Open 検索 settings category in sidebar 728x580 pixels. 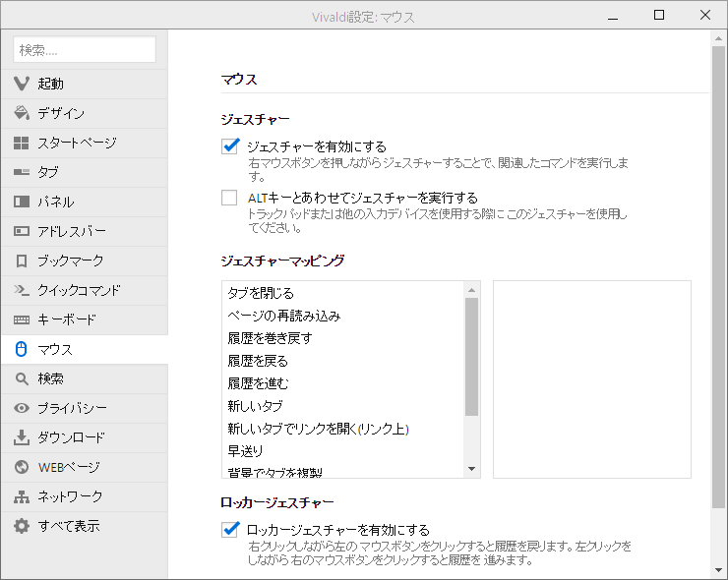point(85,378)
